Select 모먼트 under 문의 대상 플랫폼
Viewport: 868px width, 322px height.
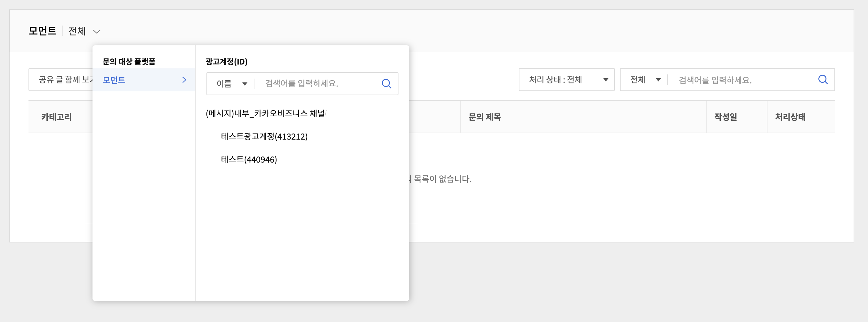(x=114, y=80)
